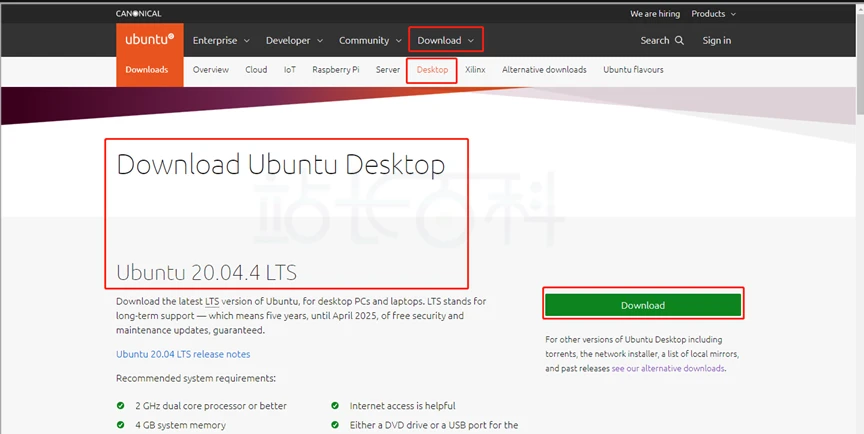Click the DVD drive or USB port text
This screenshot has width=864, height=434.
point(434,425)
